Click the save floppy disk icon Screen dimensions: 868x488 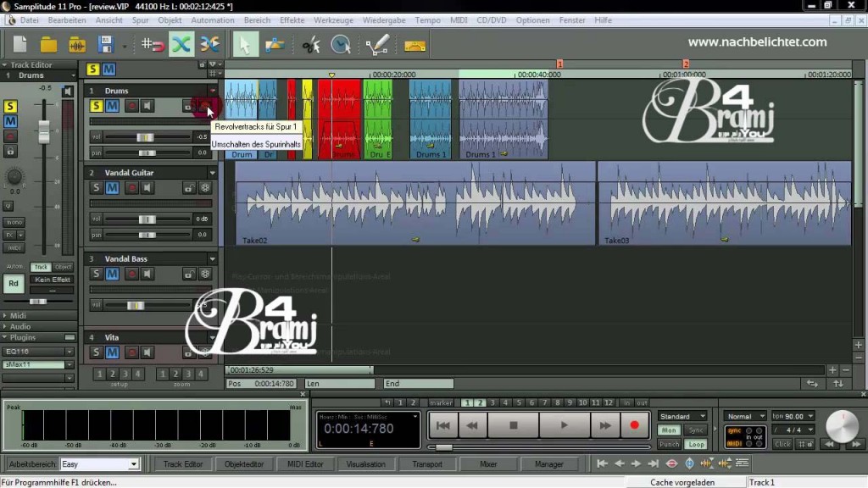[106, 44]
